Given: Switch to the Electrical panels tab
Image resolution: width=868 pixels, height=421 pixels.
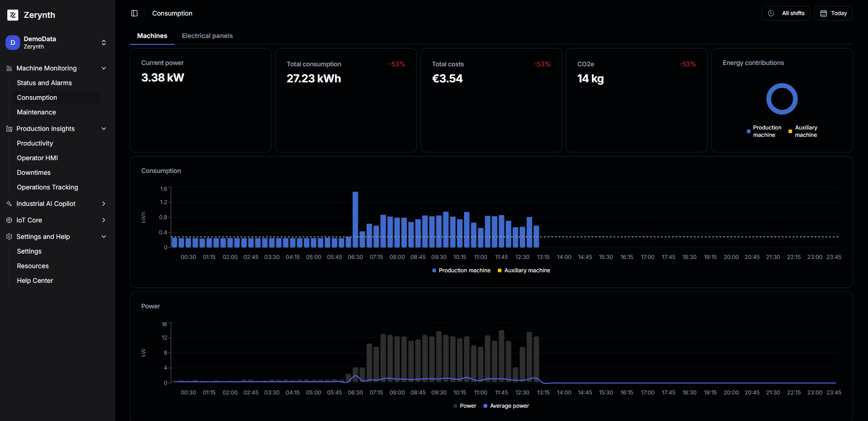Looking at the screenshot, I should 207,36.
